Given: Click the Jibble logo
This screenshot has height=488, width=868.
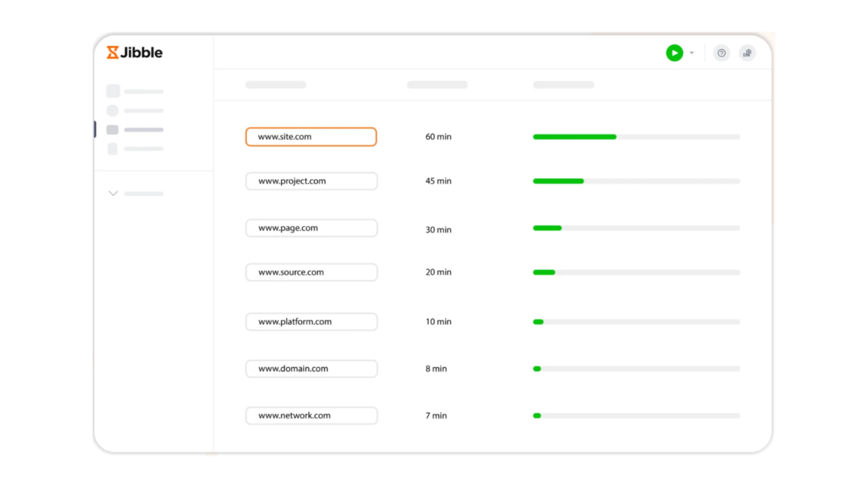Looking at the screenshot, I should point(134,52).
